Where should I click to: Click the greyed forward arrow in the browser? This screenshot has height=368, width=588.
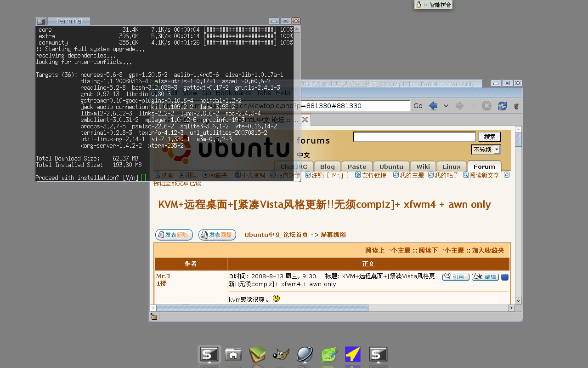tap(459, 106)
